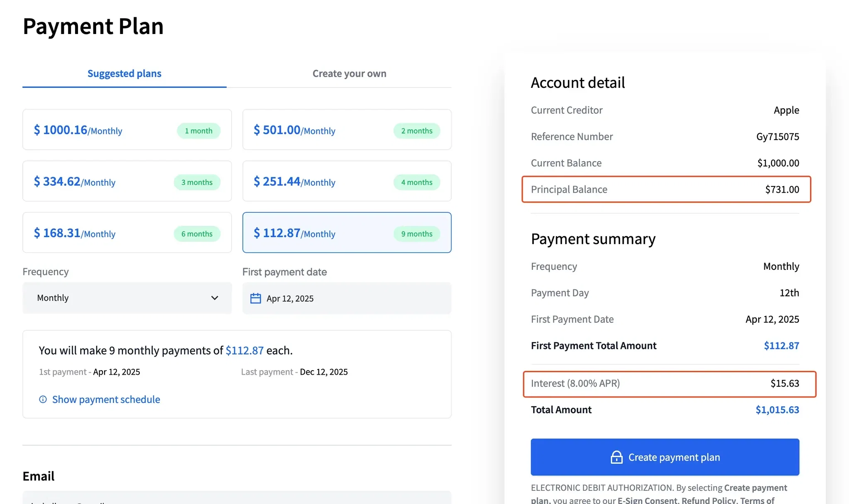Click the 9 months green badge
849x504 pixels.
coord(417,234)
